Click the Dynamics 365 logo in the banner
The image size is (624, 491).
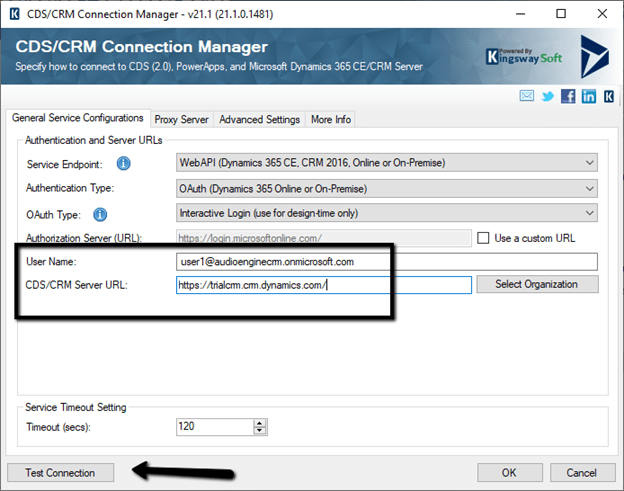point(594,56)
